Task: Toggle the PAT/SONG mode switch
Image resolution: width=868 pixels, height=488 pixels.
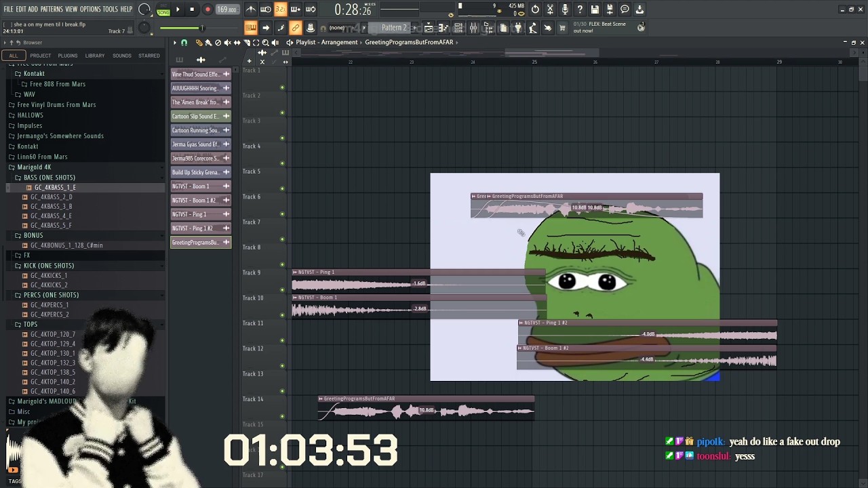Action: [x=163, y=9]
